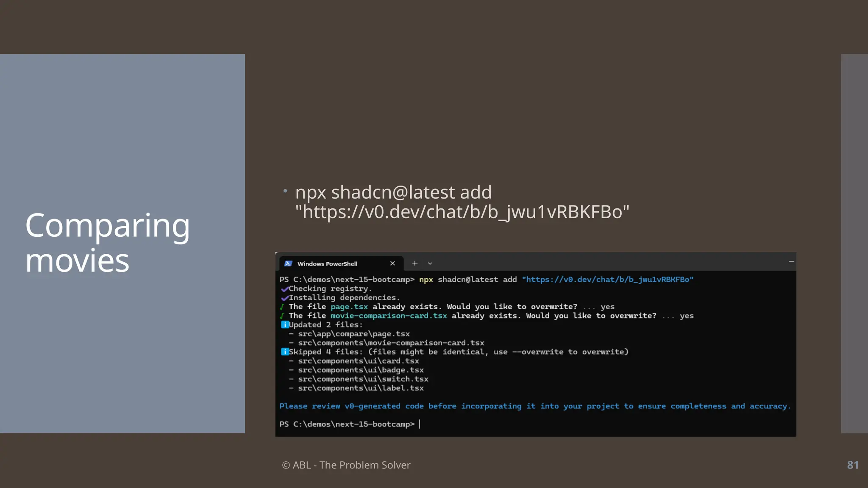Click the info icon beside Updated 2 files
868x488 pixels.
point(285,325)
